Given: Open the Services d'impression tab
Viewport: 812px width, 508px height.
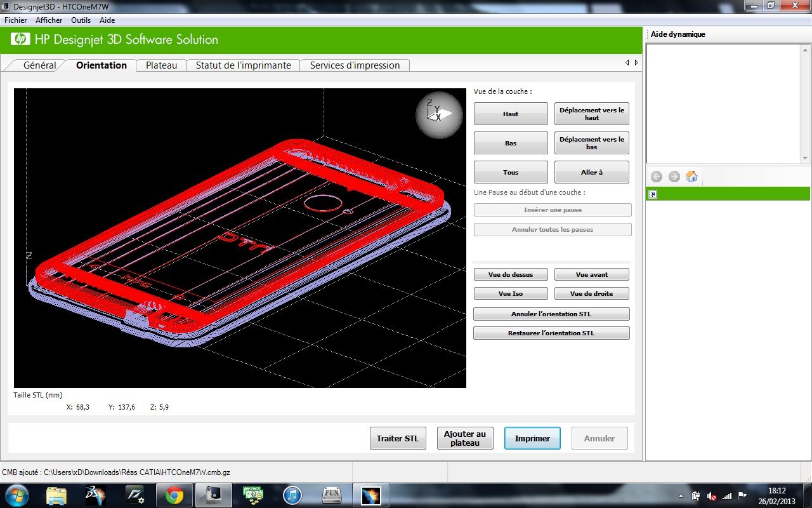Looking at the screenshot, I should (x=355, y=65).
